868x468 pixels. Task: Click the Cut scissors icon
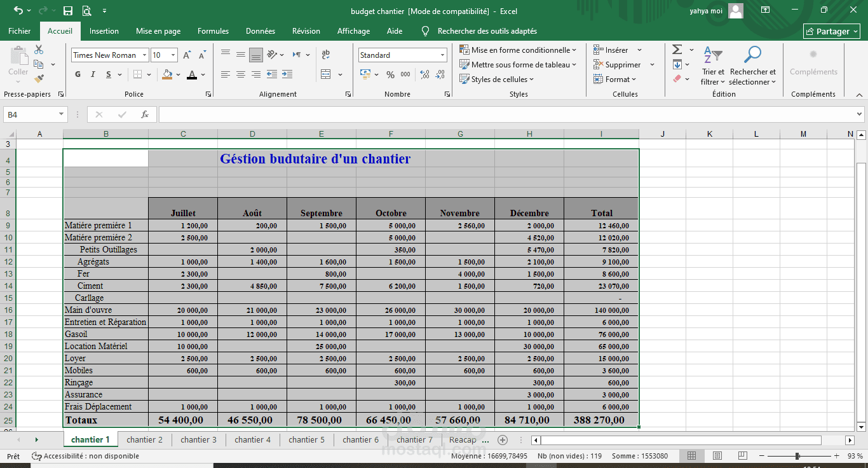(39, 50)
